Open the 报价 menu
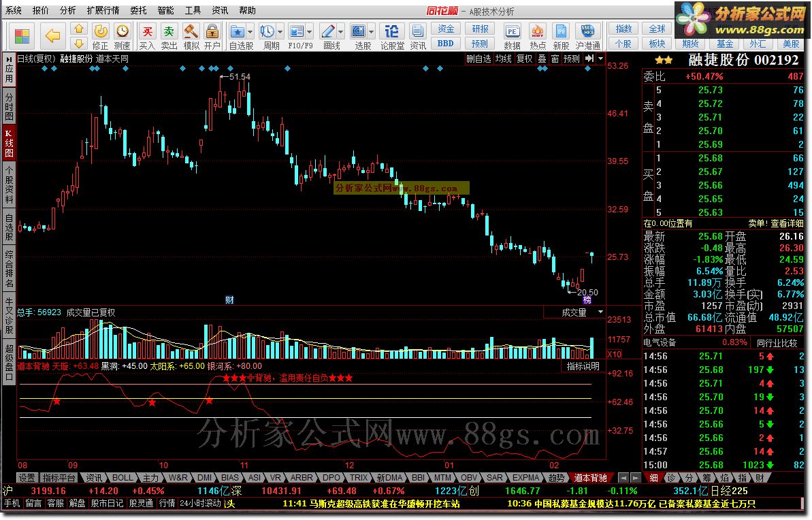Image resolution: width=812 pixels, height=520 pixels. pos(40,10)
